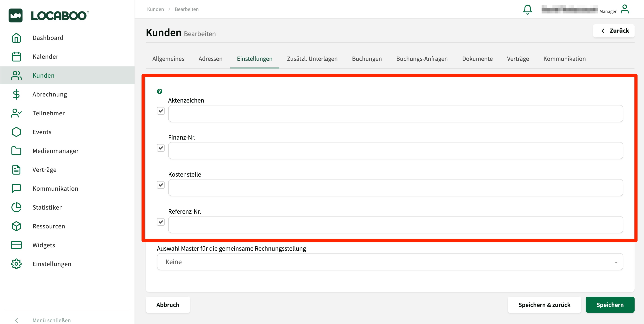Open Widgets via the card icon
Viewport: 644px width, 324px height.
[16, 245]
